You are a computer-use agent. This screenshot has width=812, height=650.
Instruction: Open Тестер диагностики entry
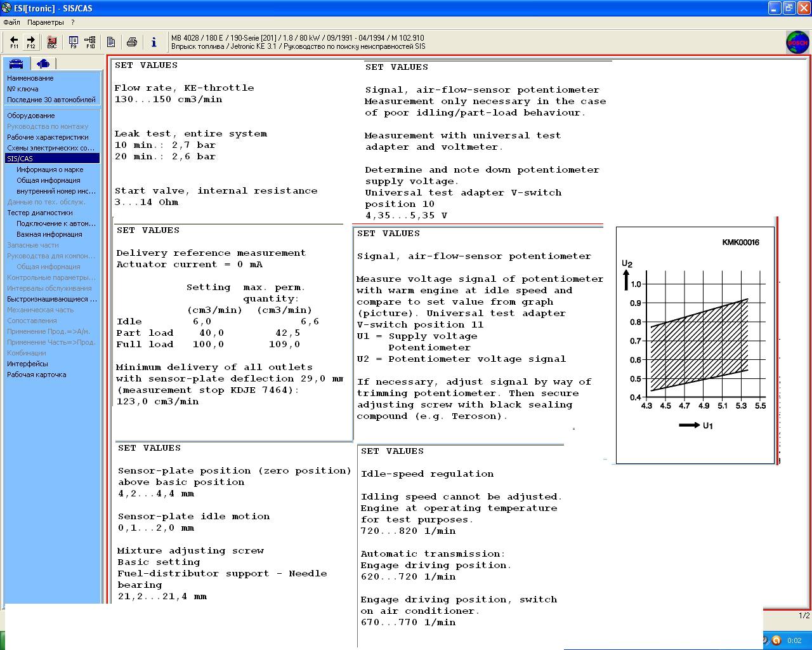39,213
